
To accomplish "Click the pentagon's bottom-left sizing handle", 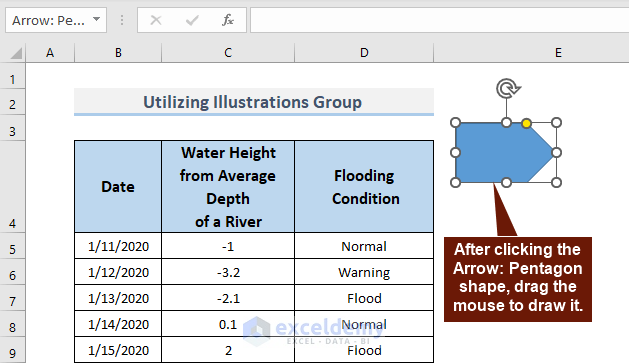I will pos(455,183).
